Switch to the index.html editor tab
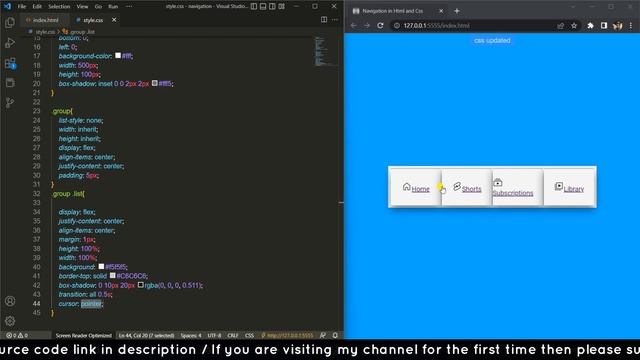 [45, 20]
